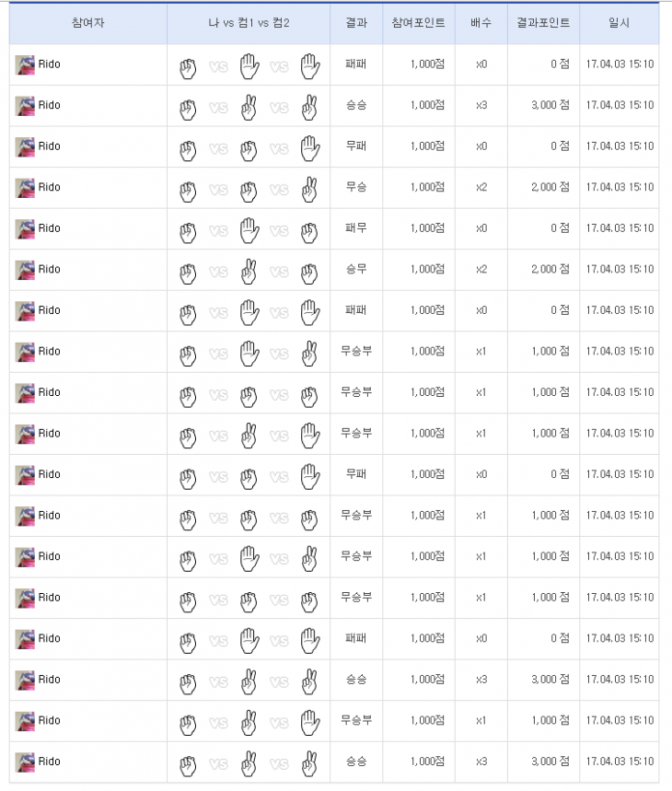Select Rido's avatar image in the 패무 row
This screenshot has width=672, height=791.
tap(25, 228)
